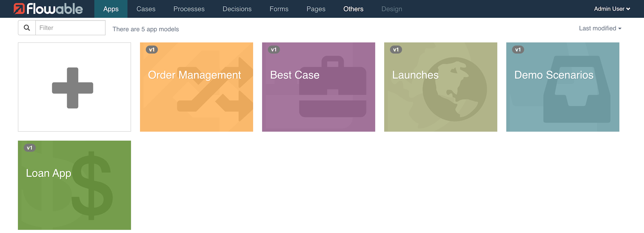Go to the Forms tab
Viewport: 644px width, 233px height.
(x=279, y=9)
